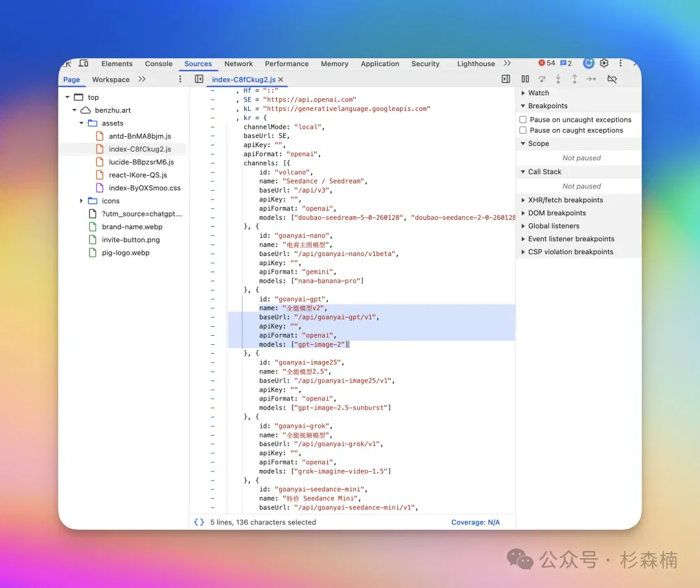Close the index-C8fCkug2.js file tab
This screenshot has height=588, width=700.
coord(281,80)
